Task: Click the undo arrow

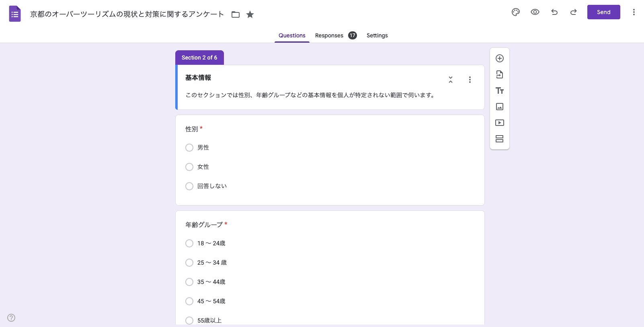Action: 554,12
